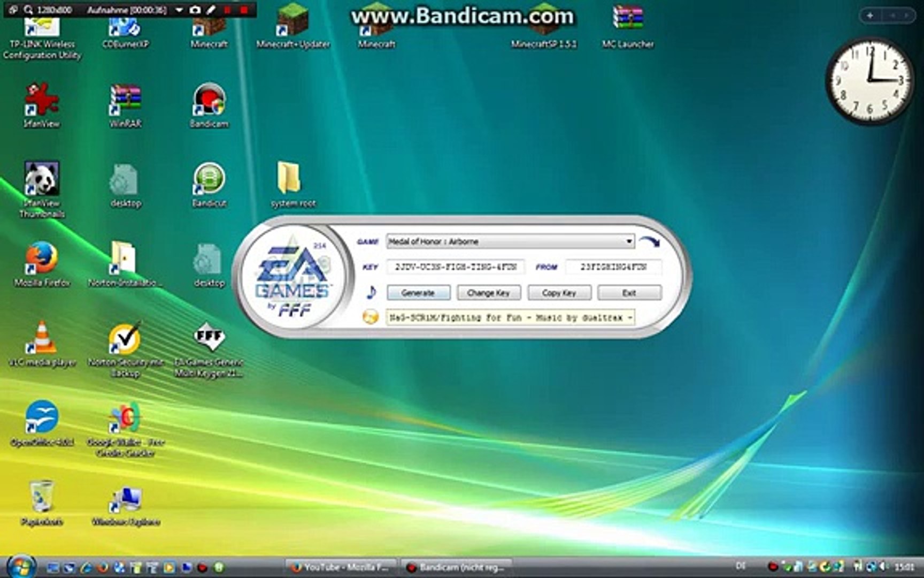The width and height of the screenshot is (924, 578).
Task: Click the Copy Key button
Action: coord(559,292)
